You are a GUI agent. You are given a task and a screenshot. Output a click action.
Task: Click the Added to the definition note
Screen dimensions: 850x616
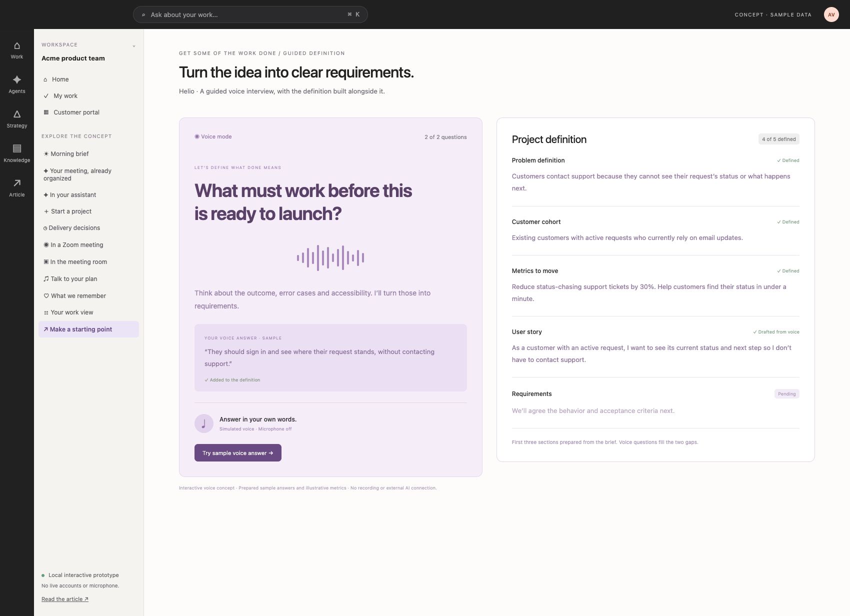(x=232, y=380)
